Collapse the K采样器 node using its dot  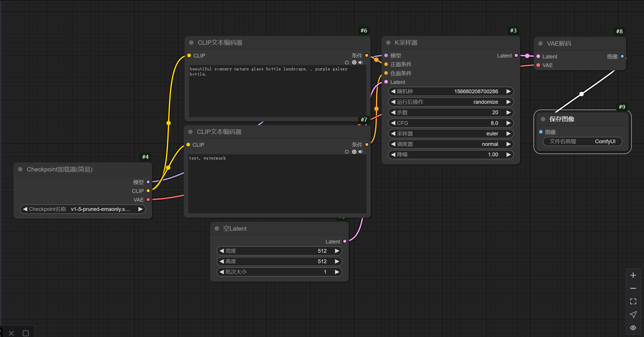388,43
